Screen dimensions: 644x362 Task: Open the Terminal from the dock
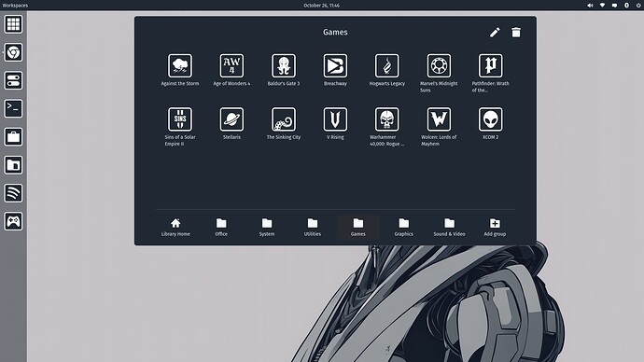click(x=14, y=109)
